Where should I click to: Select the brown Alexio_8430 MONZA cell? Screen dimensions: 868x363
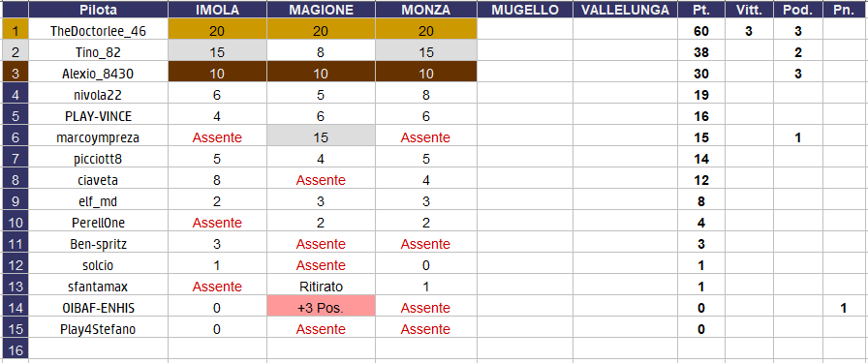coord(425,74)
